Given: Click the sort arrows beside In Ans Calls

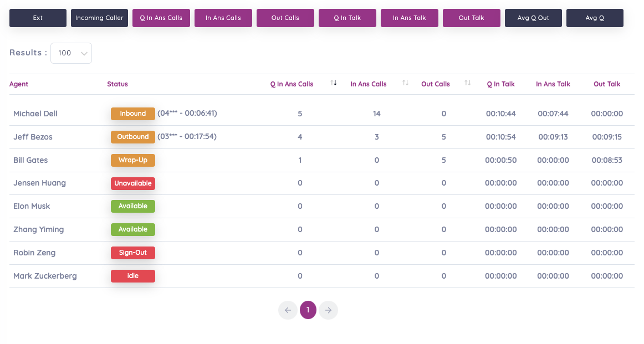Looking at the screenshot, I should (405, 83).
